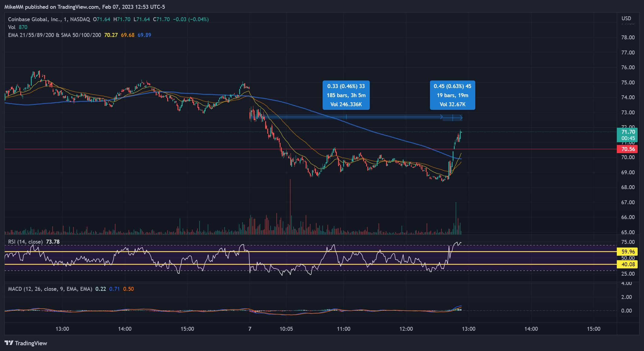Screen dimensions: 644x351
Task: Click the low price value L71.64
Action: click(x=142, y=19)
